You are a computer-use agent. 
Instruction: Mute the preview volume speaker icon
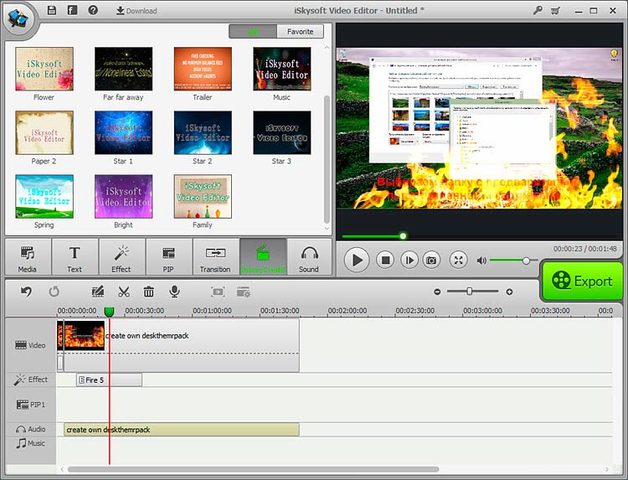pos(482,260)
